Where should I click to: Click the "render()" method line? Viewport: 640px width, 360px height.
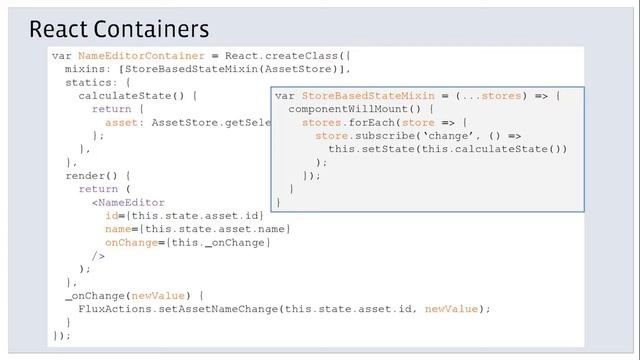pos(98,176)
